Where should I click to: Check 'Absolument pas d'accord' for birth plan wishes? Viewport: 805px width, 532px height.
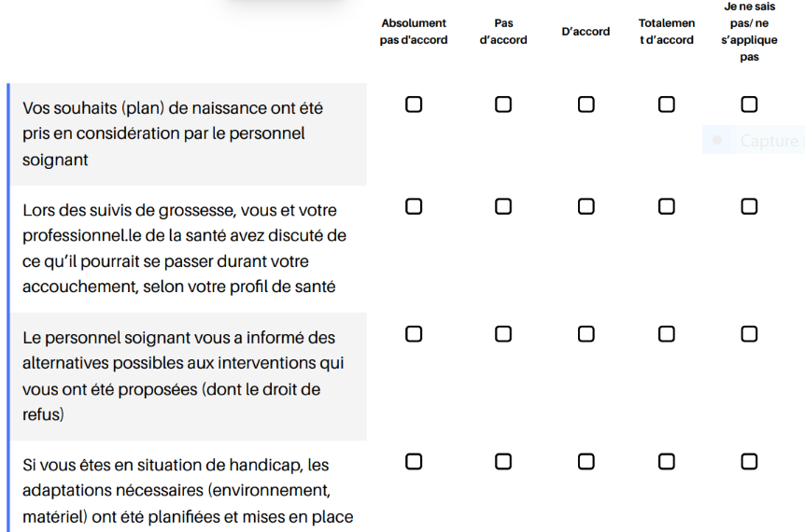coord(414,105)
